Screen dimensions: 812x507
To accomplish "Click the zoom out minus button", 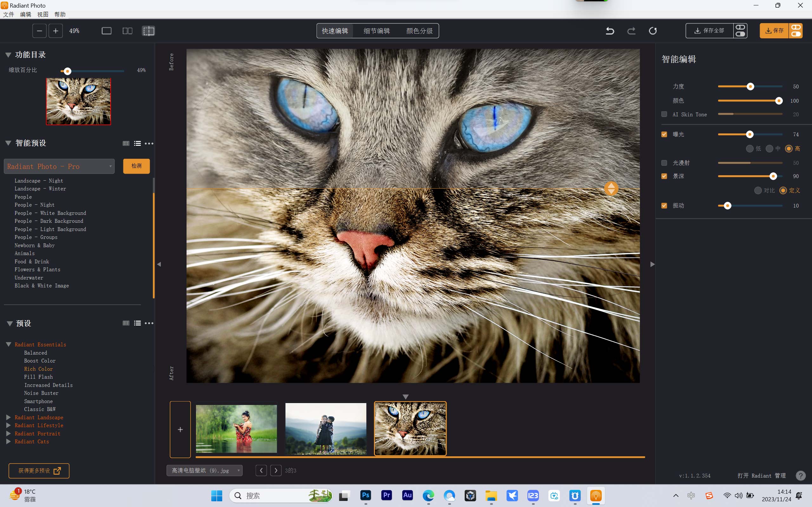I will pyautogui.click(x=39, y=31).
